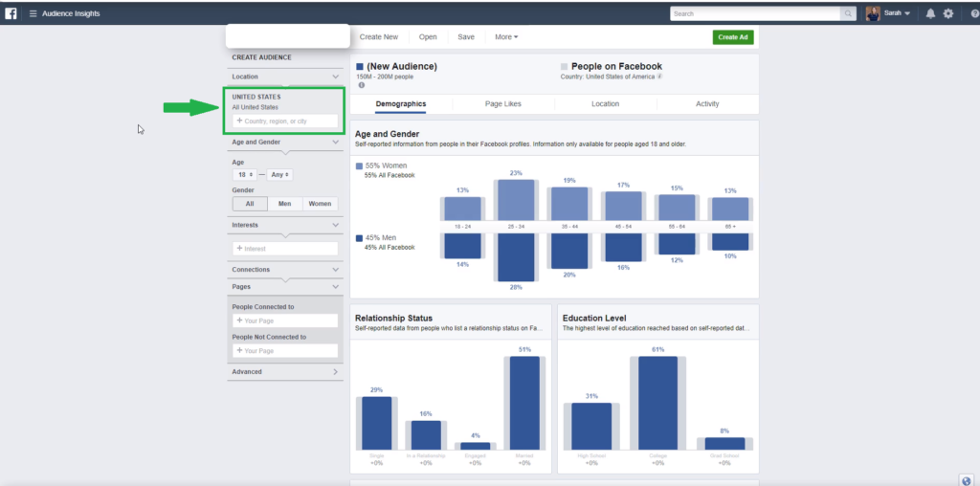Click the High School bar at 31%
Screen dimensions: 980x486
pyautogui.click(x=591, y=426)
